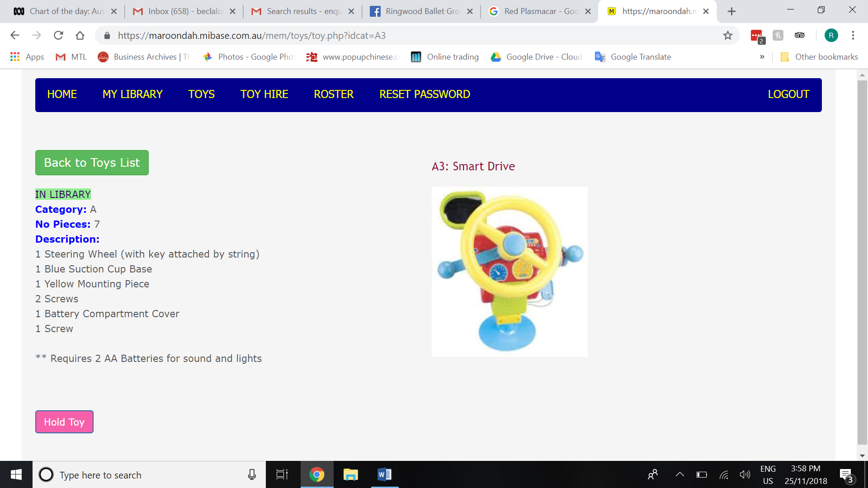Bookmark this page with star icon
The width and height of the screenshot is (868, 488).
coord(727,35)
